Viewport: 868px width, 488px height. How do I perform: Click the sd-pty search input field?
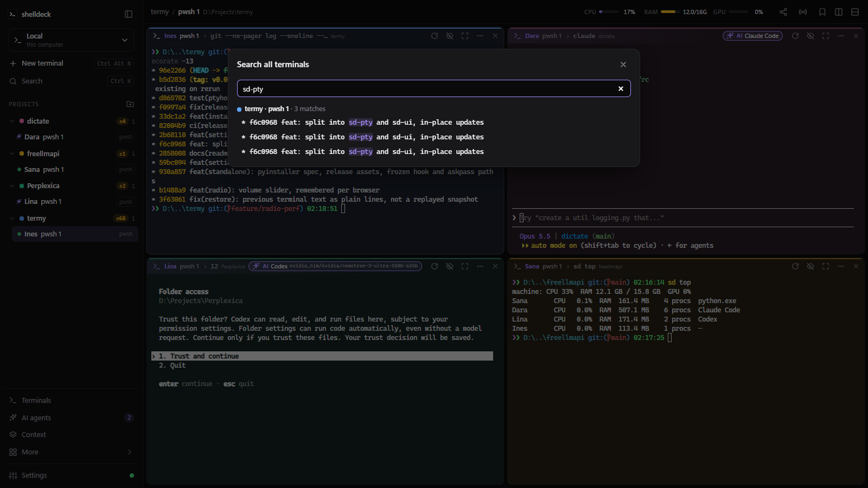tap(433, 88)
